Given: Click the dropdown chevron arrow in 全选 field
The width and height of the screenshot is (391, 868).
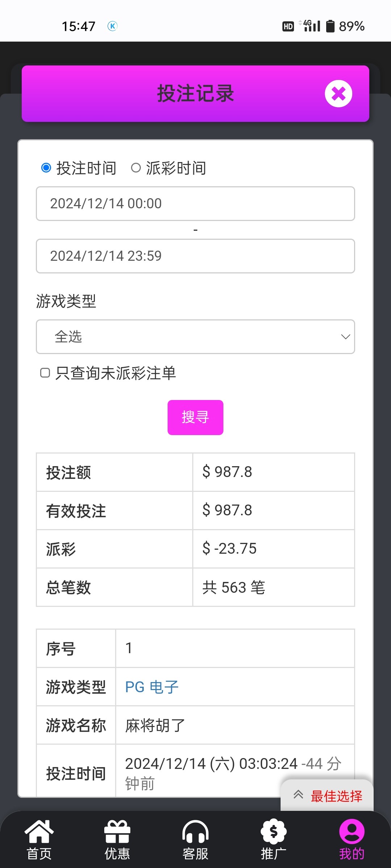Looking at the screenshot, I should tap(345, 337).
